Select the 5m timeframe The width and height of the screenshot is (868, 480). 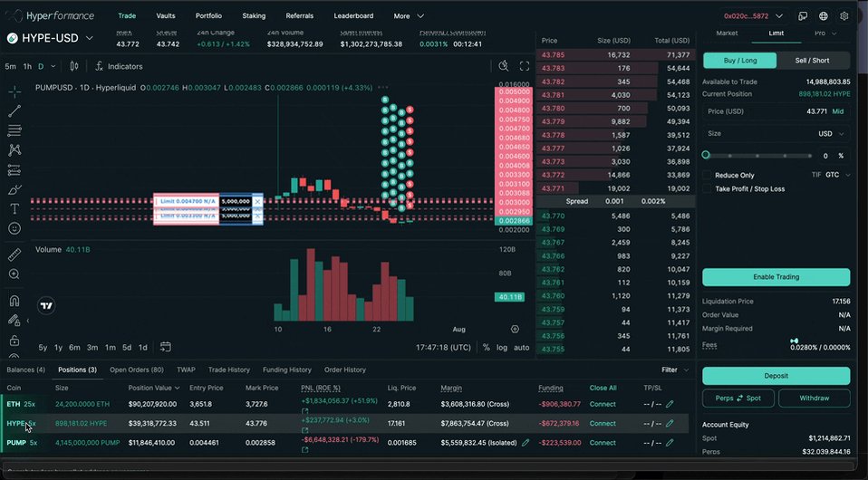(11, 66)
